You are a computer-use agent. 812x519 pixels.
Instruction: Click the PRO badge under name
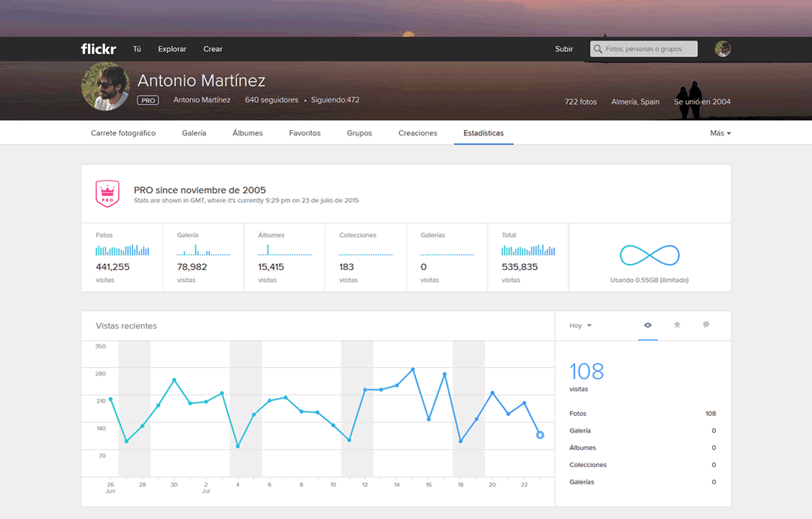148,101
